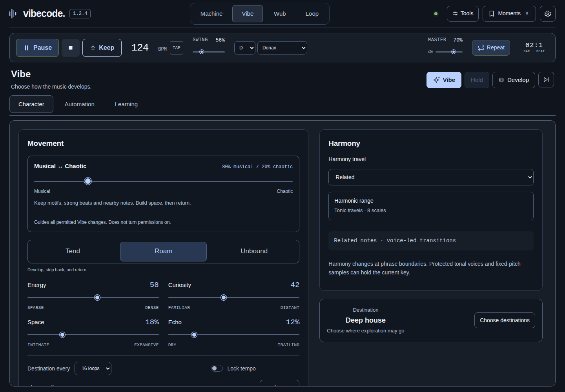565x392 pixels.
Task: Tap tempo using the TAP button
Action: 177,48
